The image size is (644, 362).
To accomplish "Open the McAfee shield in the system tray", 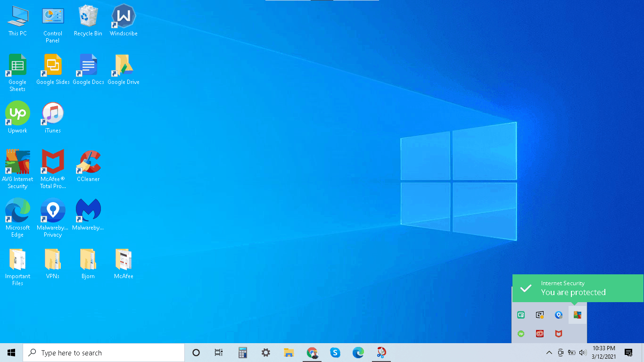I will [x=558, y=333].
